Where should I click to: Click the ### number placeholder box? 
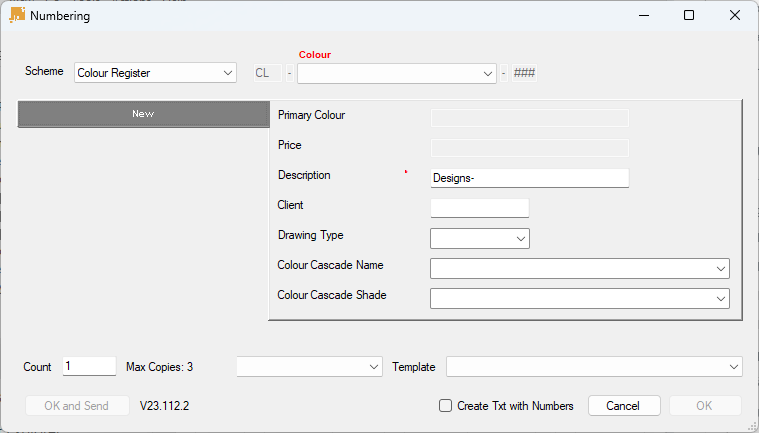point(524,73)
